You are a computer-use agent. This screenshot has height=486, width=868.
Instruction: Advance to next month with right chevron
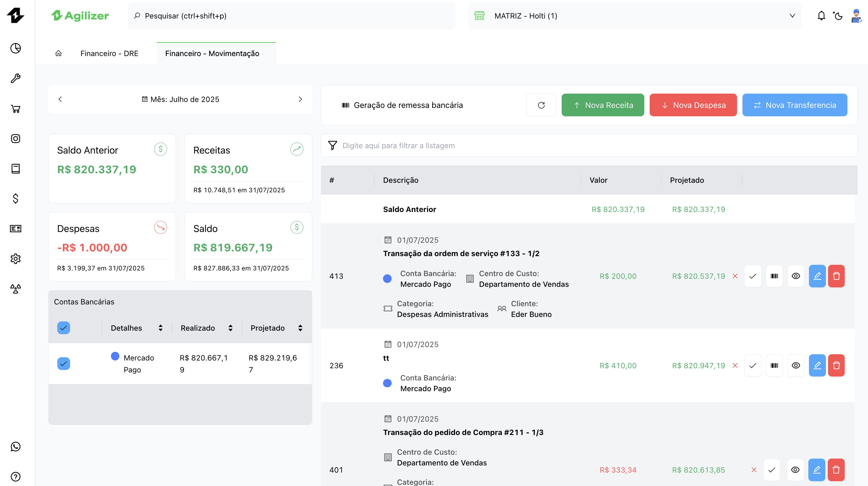[300, 99]
